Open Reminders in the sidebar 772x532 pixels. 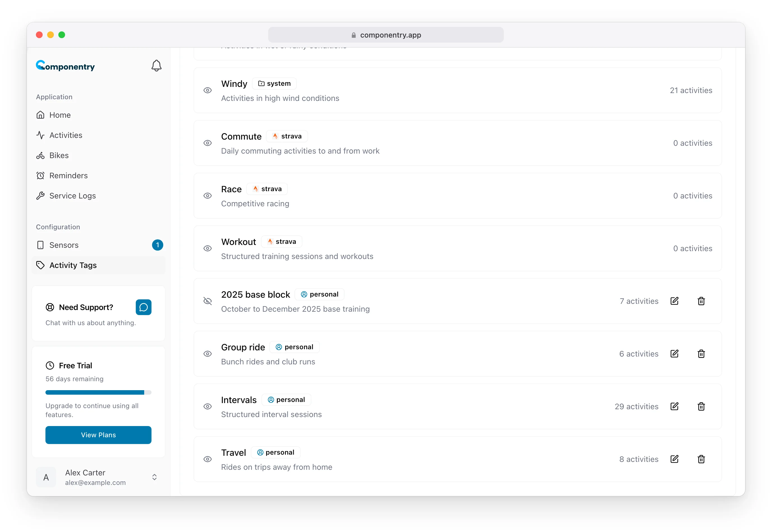point(98,175)
